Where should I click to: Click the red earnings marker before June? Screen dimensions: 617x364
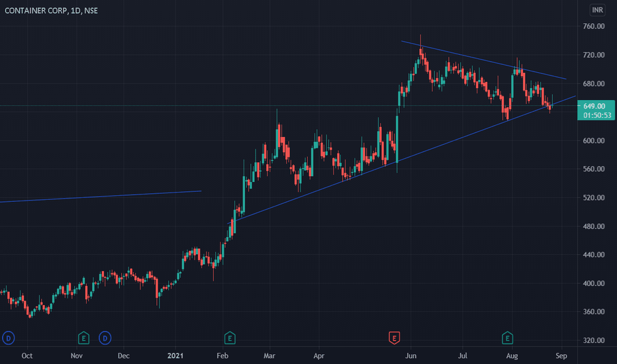[x=395, y=338]
